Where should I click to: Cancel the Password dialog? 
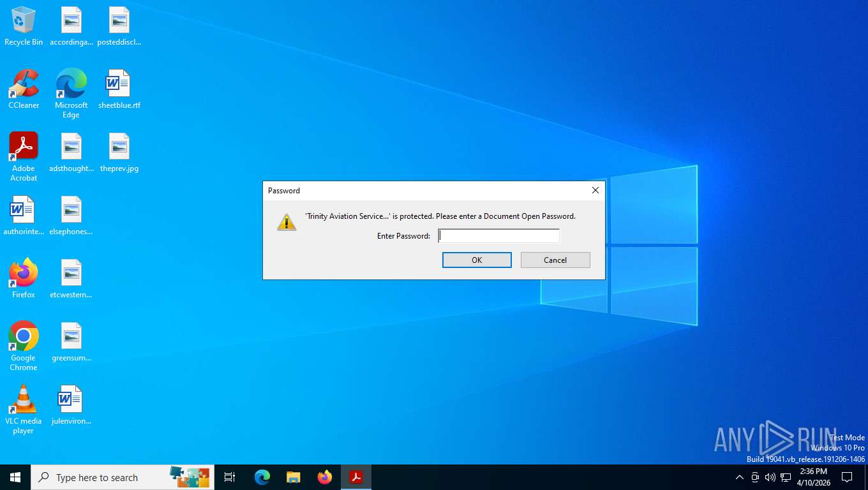tap(555, 260)
